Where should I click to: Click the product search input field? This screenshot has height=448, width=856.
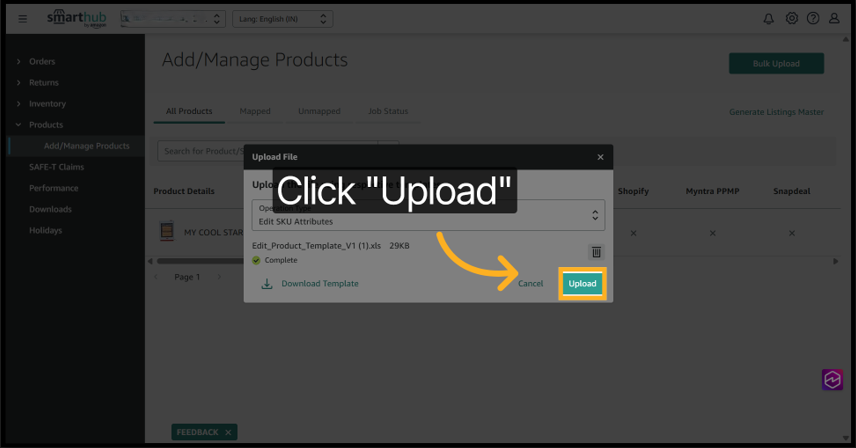(x=200, y=151)
